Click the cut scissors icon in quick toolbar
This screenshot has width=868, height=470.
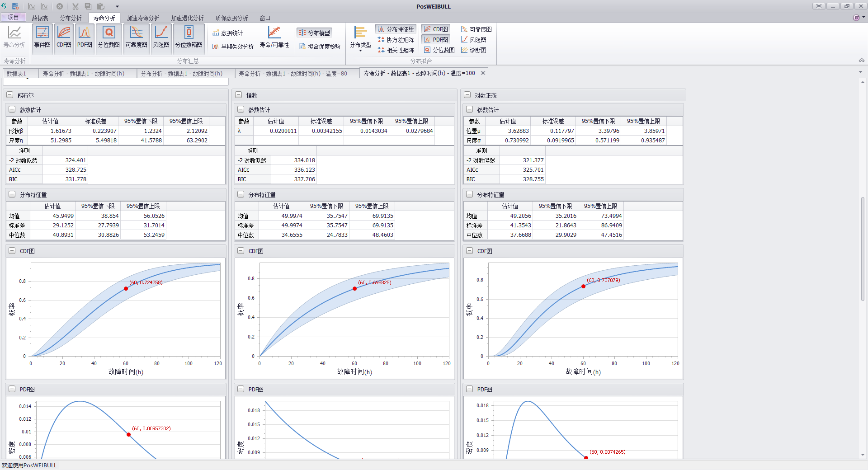(75, 6)
